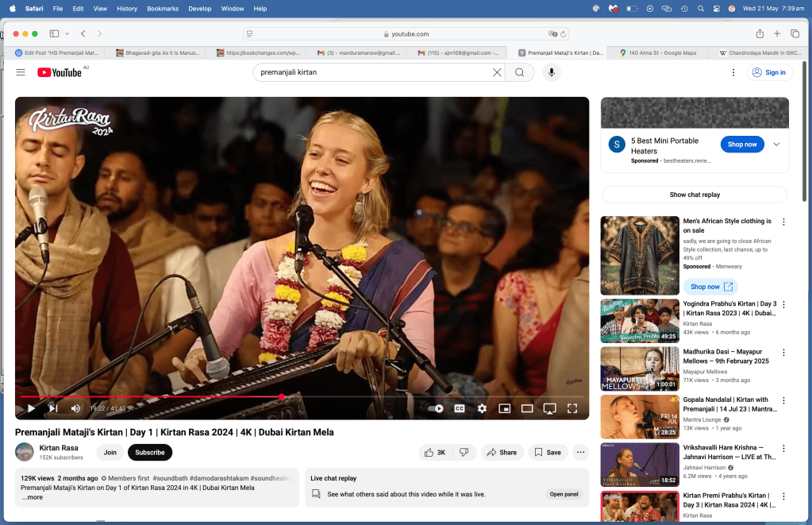Click the Show chat replay button
The width and height of the screenshot is (812, 525).
(695, 195)
